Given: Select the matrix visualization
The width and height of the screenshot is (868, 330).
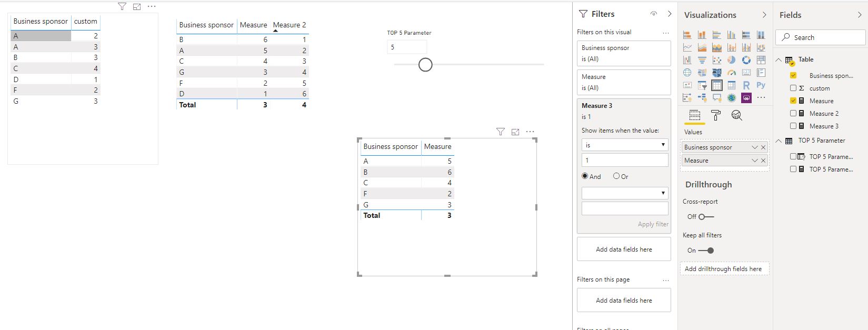Looking at the screenshot, I should point(731,85).
